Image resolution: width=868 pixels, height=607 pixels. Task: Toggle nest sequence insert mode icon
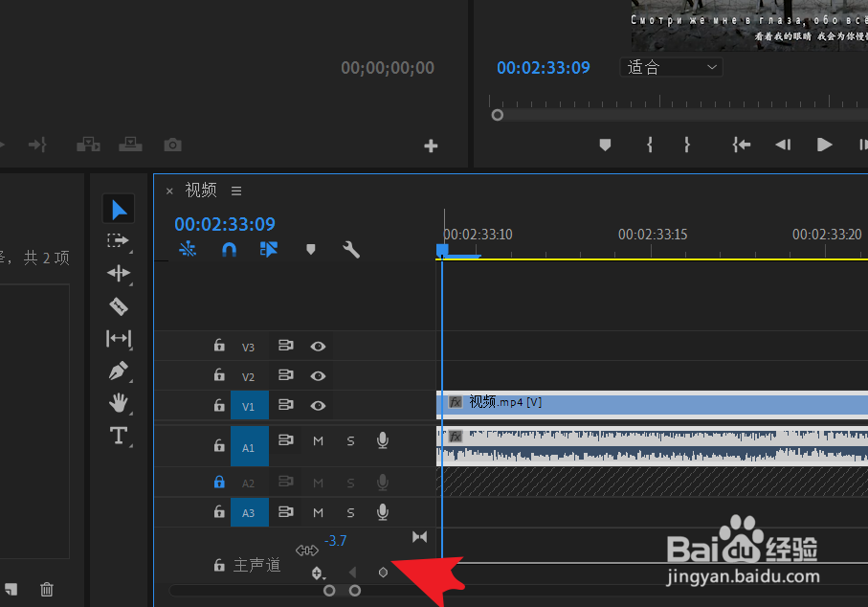pos(188,249)
